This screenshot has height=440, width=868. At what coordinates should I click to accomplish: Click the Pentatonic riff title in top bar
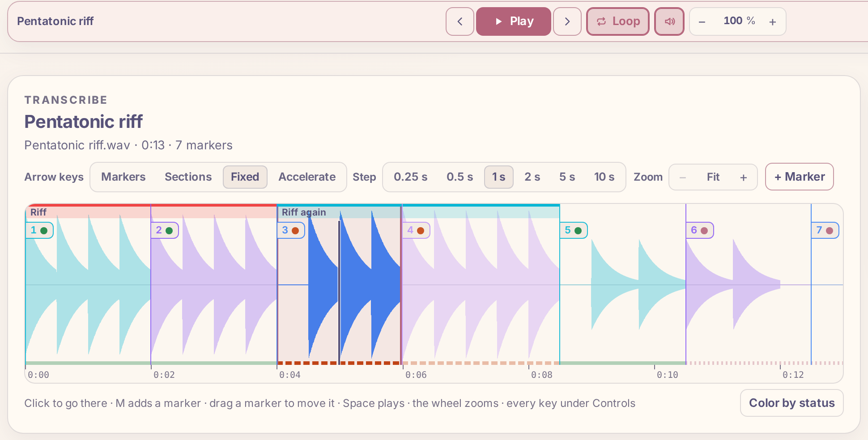pyautogui.click(x=55, y=21)
